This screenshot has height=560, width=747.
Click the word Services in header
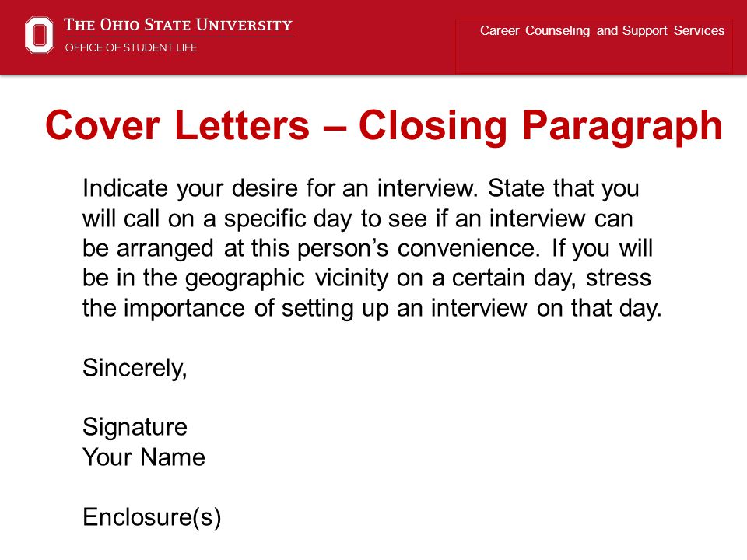click(x=699, y=31)
